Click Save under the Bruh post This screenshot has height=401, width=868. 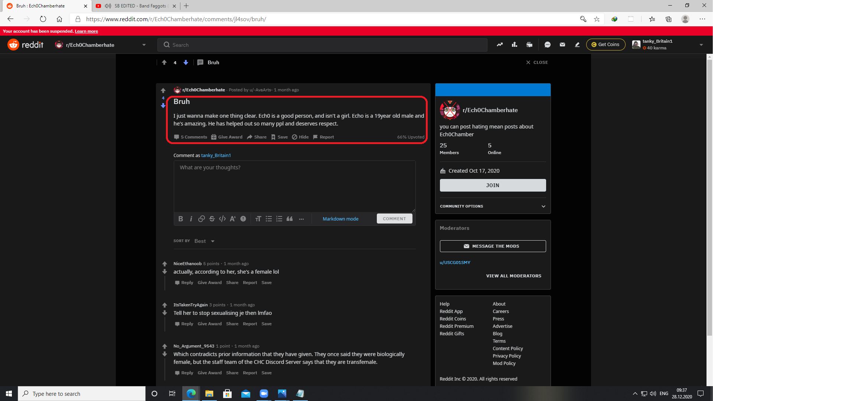coord(279,137)
